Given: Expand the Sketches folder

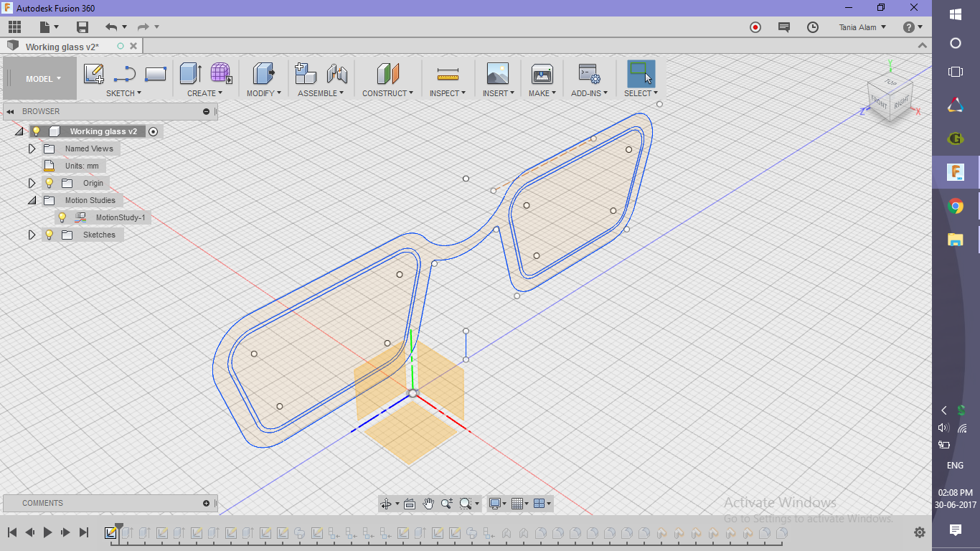Looking at the screenshot, I should click(x=32, y=235).
